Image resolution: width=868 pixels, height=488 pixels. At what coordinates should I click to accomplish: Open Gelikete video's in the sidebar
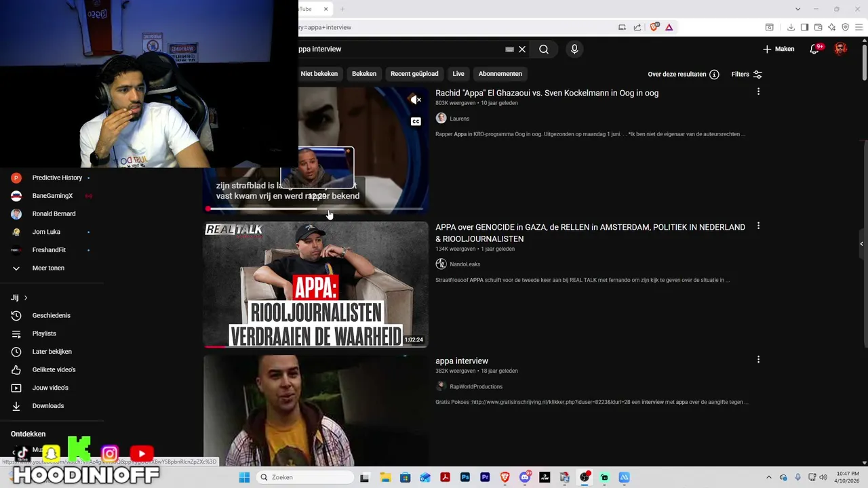(53, 370)
